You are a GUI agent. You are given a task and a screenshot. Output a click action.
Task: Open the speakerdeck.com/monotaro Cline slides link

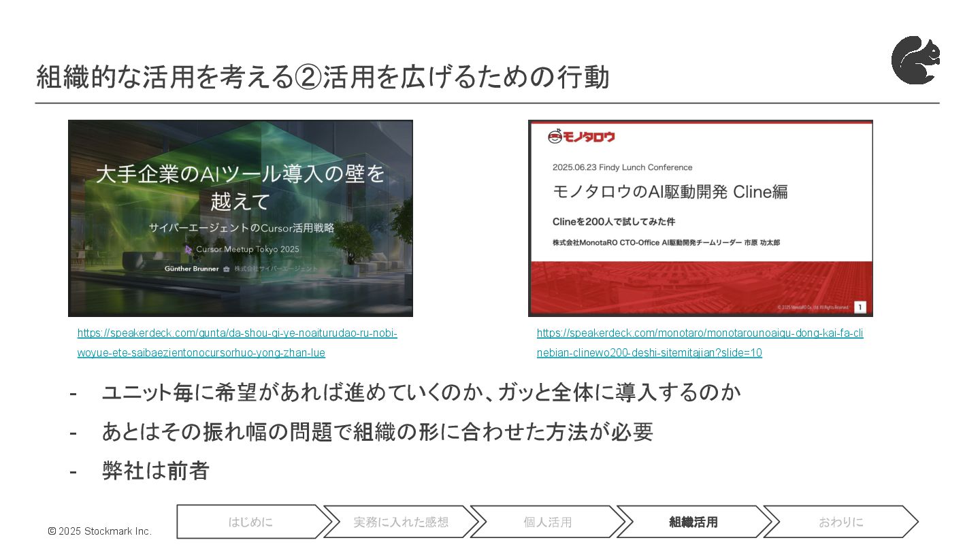700,343
